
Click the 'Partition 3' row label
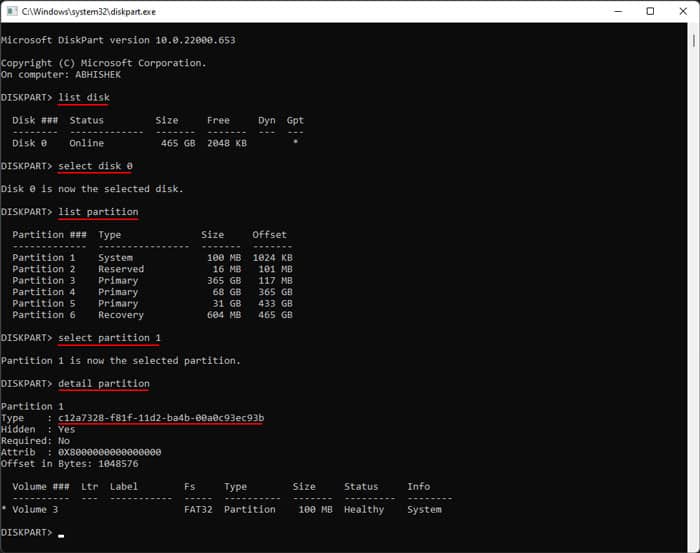(x=44, y=281)
